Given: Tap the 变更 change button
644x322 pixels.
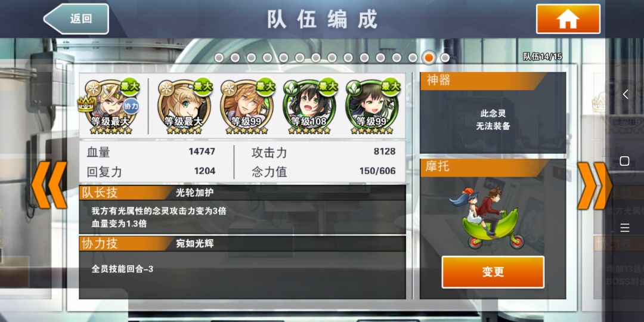Looking at the screenshot, I should 493,272.
